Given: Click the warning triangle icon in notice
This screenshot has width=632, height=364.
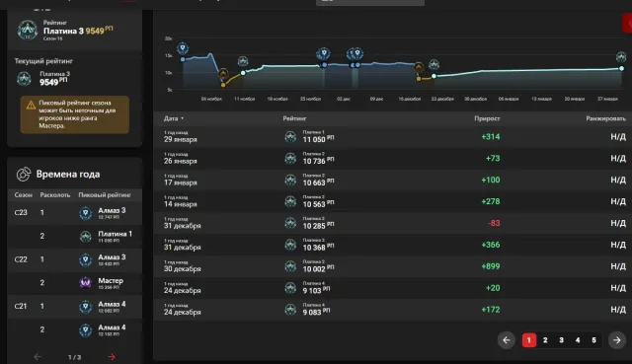Looking at the screenshot, I should click(x=31, y=106).
